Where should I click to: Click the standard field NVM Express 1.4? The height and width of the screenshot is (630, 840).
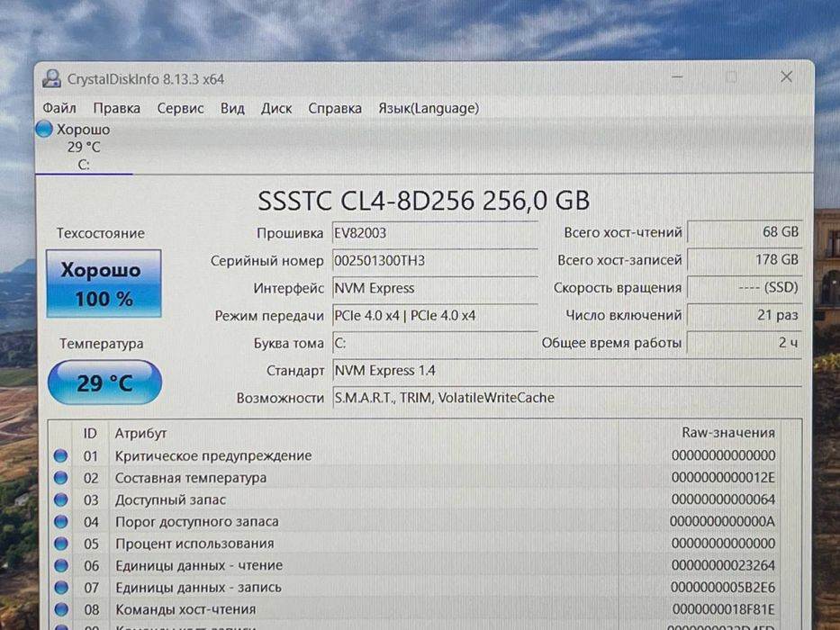coord(567,371)
